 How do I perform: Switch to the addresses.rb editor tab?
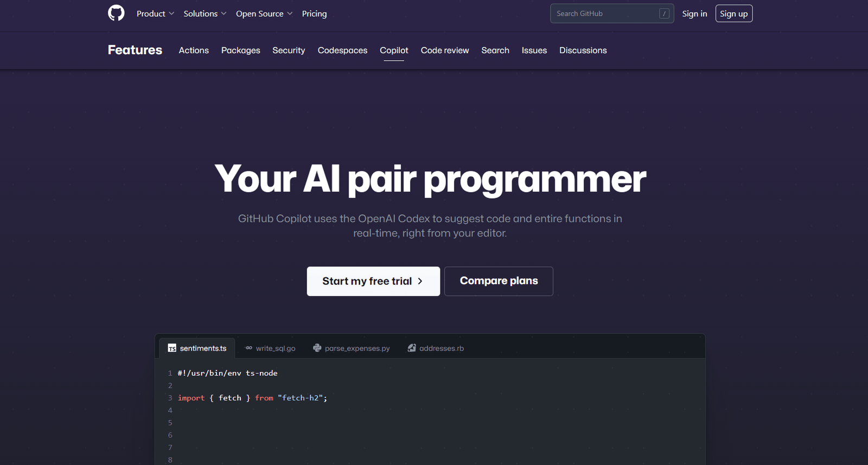tap(436, 348)
